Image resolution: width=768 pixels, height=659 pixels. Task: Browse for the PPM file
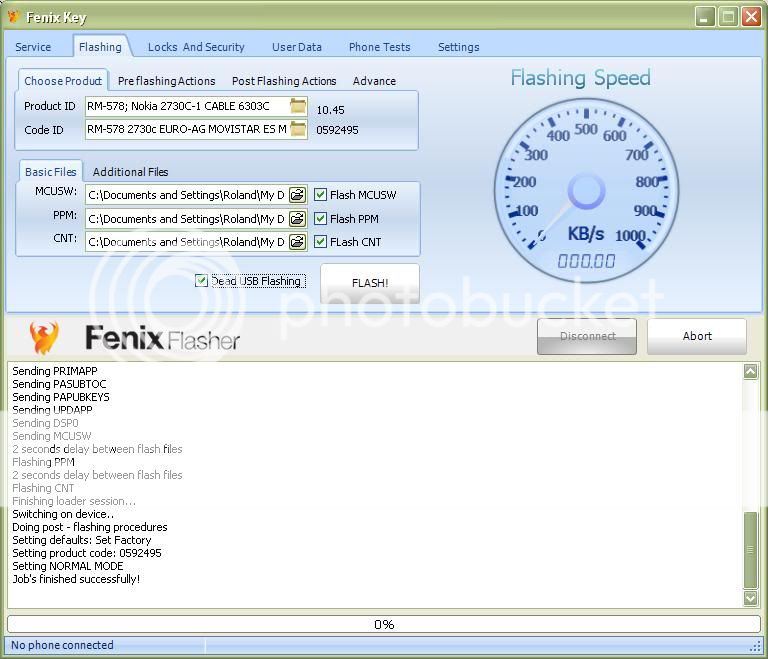pos(297,219)
